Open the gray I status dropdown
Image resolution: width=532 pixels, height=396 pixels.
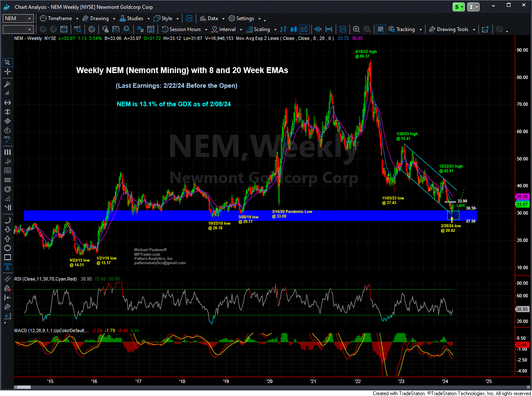point(473,7)
